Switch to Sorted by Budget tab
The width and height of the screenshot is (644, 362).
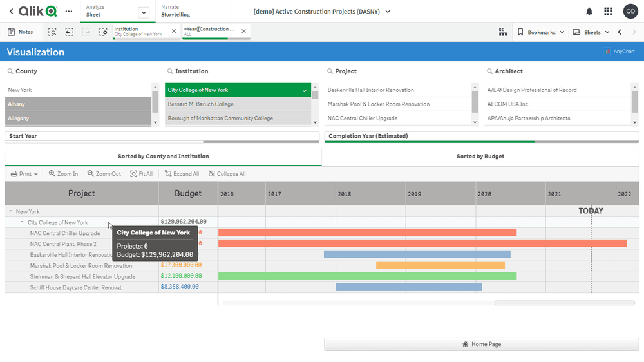click(480, 157)
